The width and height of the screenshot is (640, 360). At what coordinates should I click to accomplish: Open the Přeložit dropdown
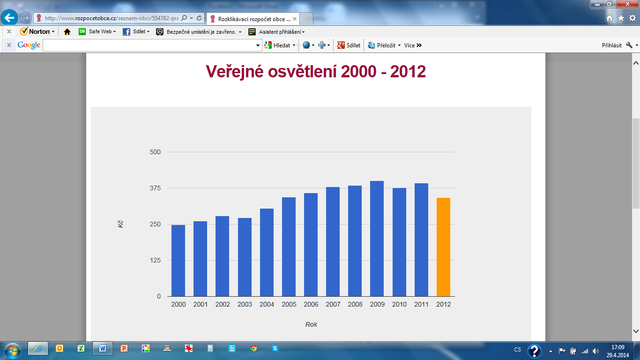[x=399, y=45]
